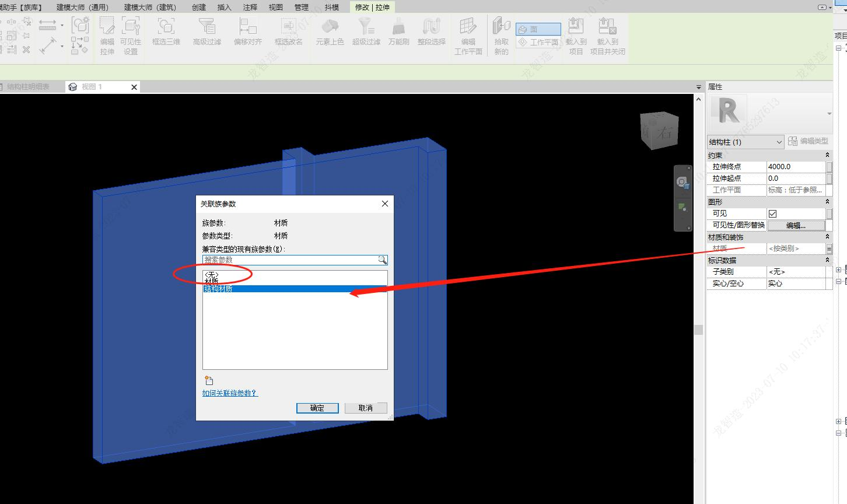Viewport: 847px width, 504px height.
Task: Open the 插入 ribbon tab
Action: point(224,7)
